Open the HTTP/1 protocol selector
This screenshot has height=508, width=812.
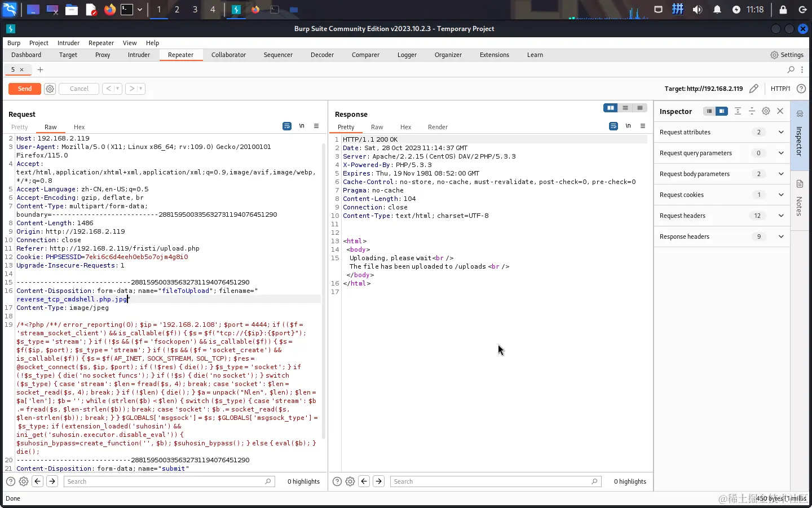(780, 89)
